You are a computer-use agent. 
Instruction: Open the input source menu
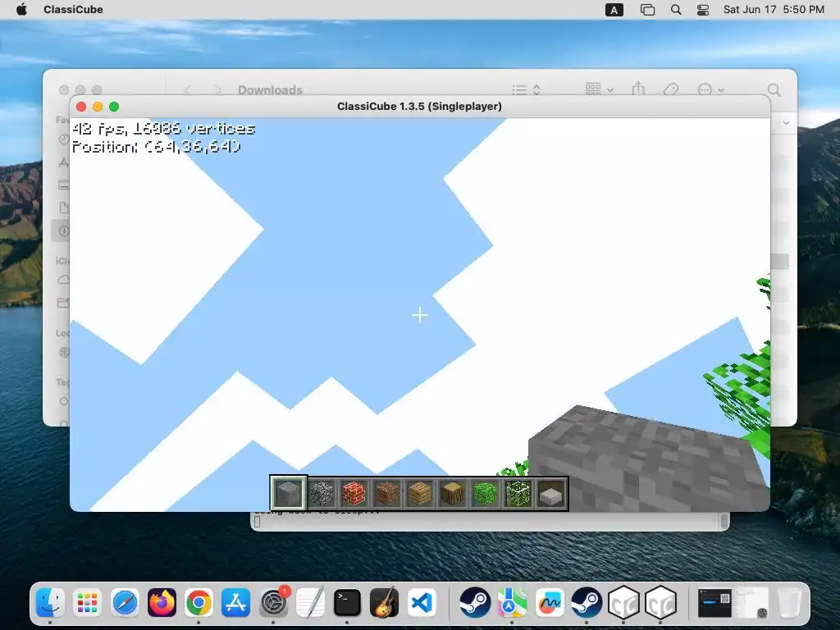coord(614,10)
